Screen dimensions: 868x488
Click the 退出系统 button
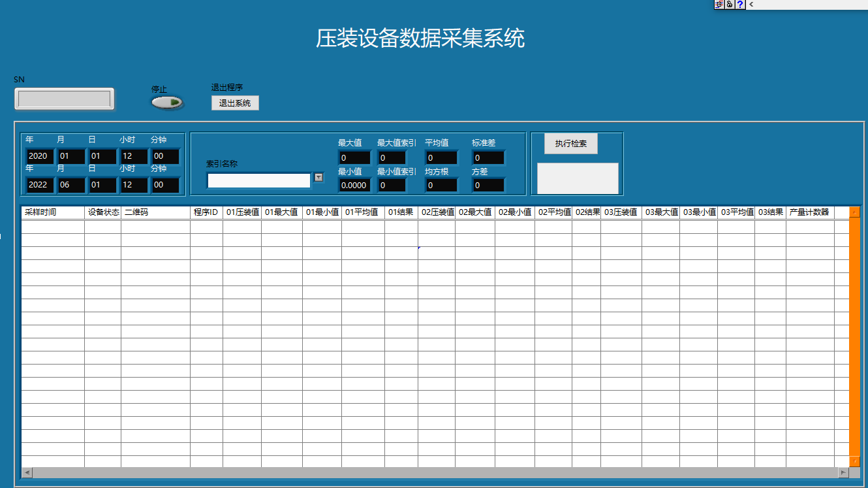pyautogui.click(x=235, y=103)
